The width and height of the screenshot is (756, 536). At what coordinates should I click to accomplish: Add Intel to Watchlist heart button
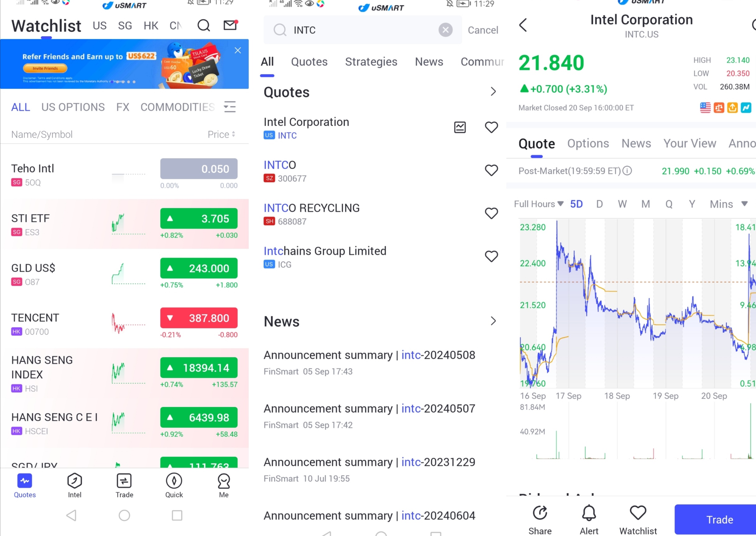[638, 520]
